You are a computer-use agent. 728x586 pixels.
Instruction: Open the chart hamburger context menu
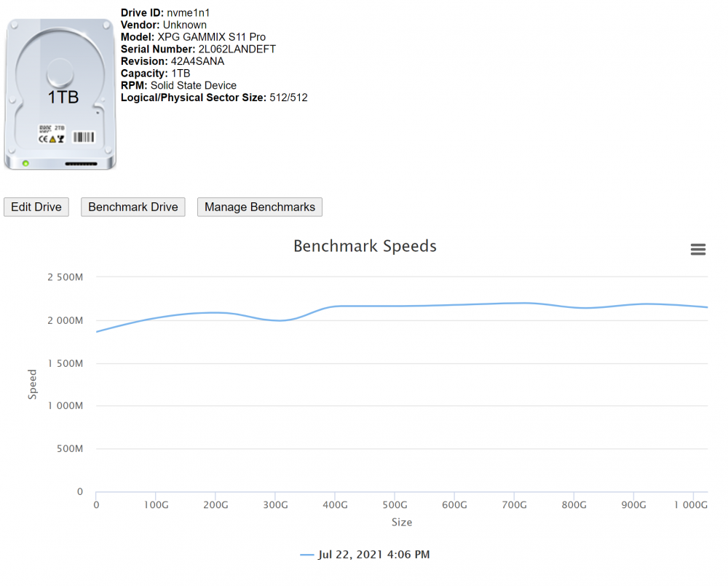pyautogui.click(x=698, y=250)
